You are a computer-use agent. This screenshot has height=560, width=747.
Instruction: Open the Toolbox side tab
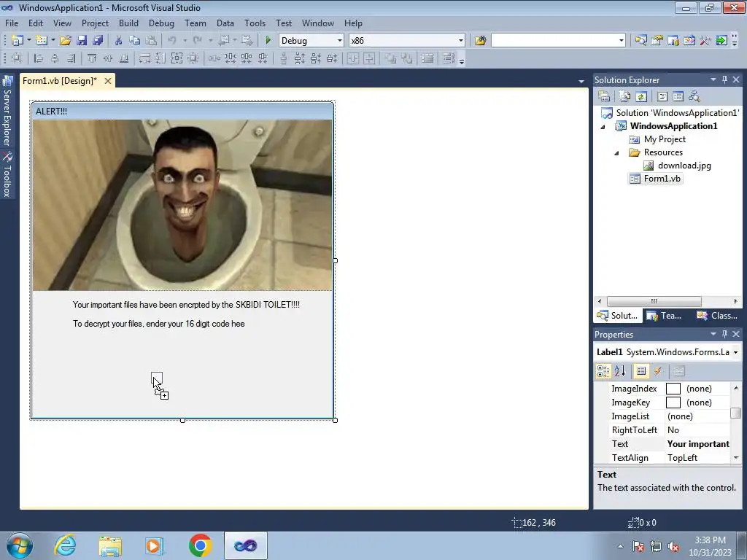pyautogui.click(x=7, y=175)
